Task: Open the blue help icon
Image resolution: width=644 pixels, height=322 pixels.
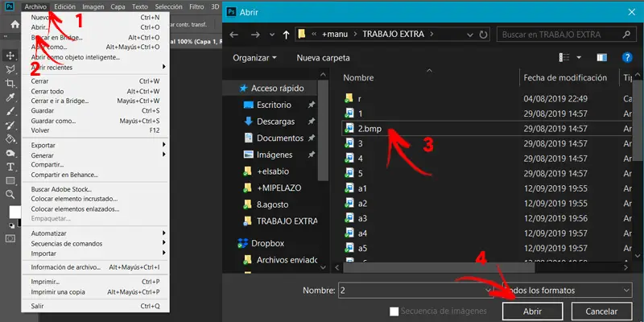Action: pos(627,57)
